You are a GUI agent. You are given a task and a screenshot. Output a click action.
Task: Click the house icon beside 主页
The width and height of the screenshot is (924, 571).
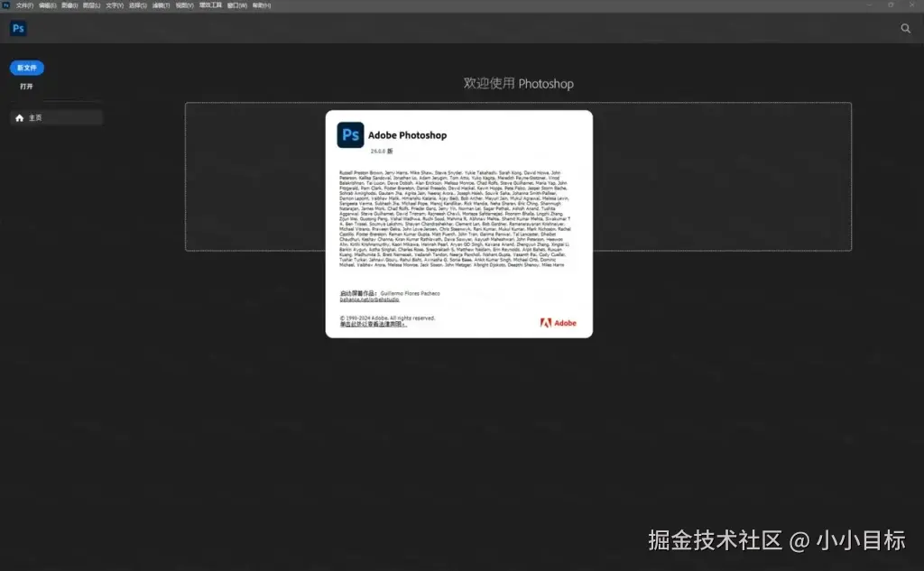(x=20, y=118)
